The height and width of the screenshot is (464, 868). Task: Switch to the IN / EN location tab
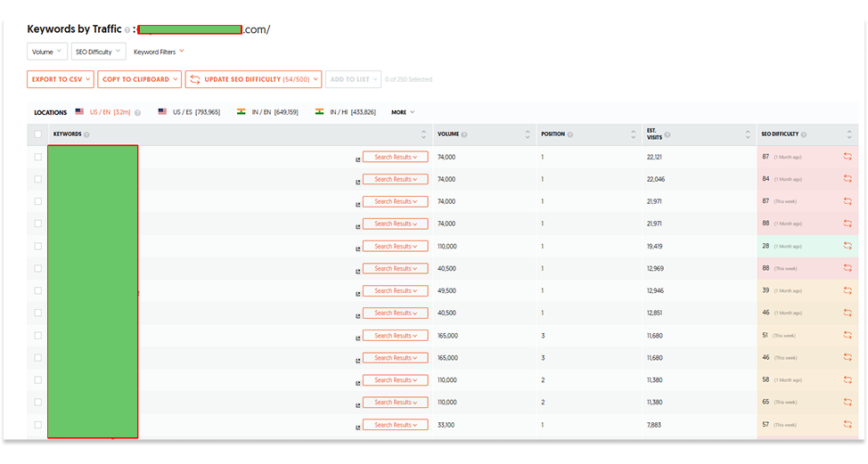click(x=268, y=112)
